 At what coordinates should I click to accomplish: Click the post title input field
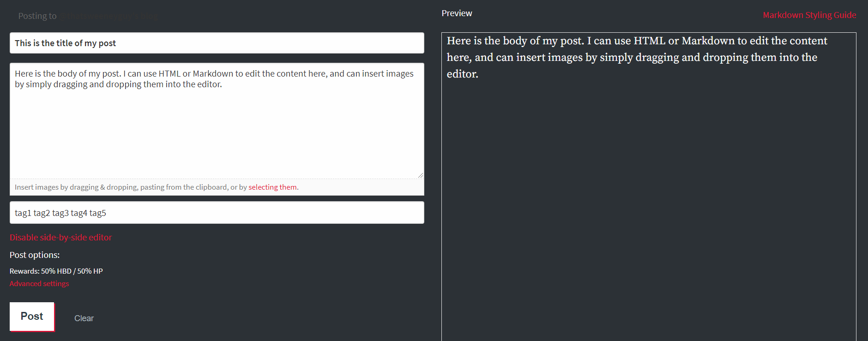click(x=217, y=43)
